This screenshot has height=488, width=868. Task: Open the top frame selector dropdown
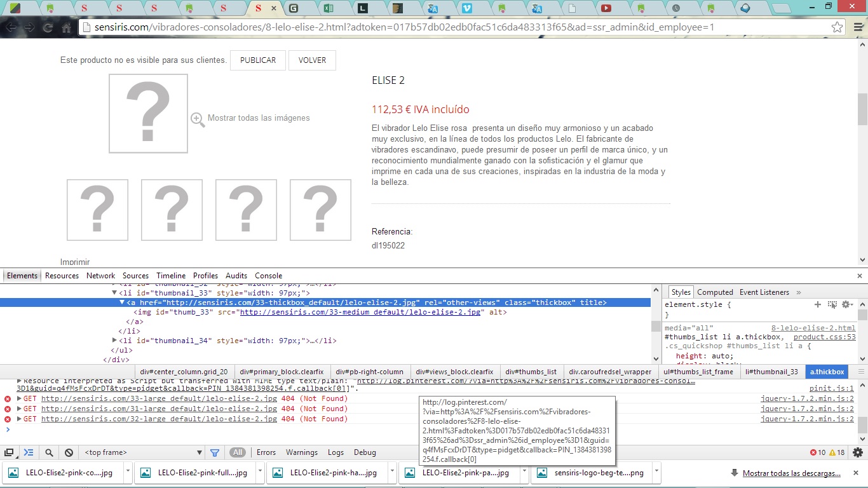[143, 452]
